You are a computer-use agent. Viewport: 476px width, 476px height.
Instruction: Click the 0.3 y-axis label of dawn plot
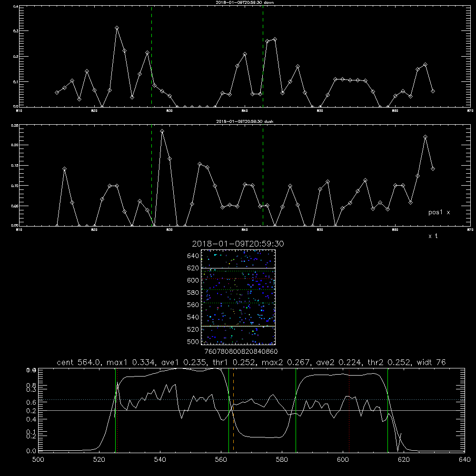coord(15,31)
